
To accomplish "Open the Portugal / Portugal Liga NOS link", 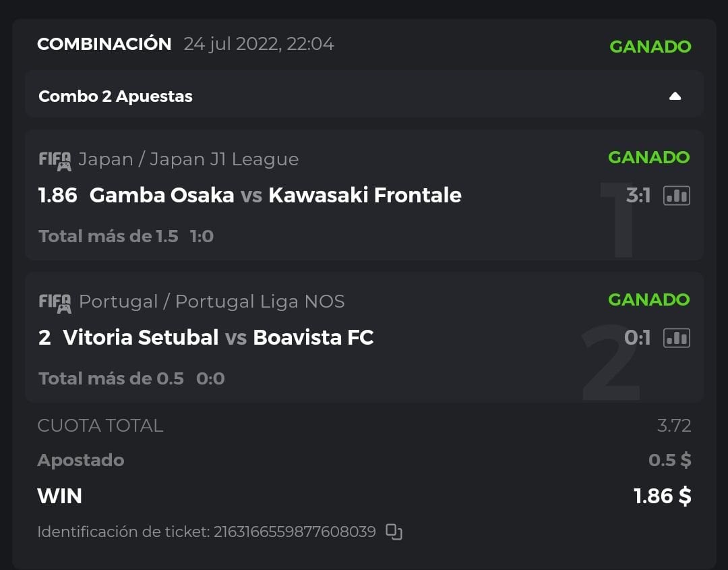I will [212, 302].
